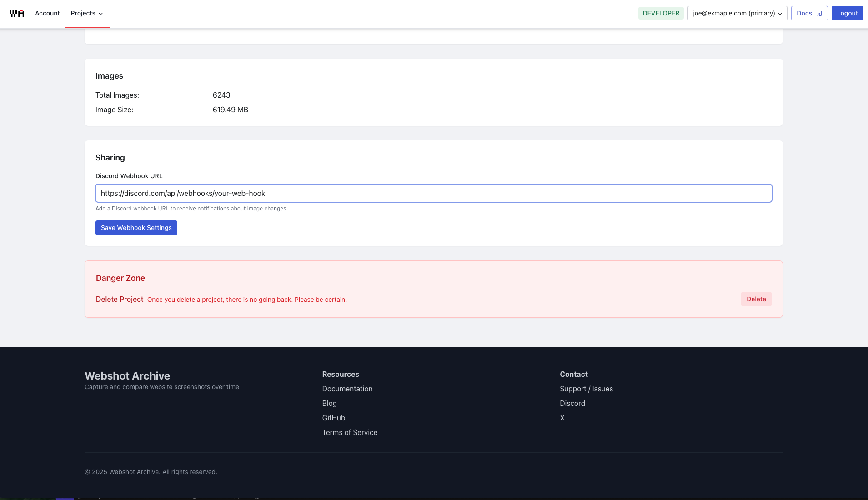Open the X contact link
This screenshot has height=500, width=868.
point(562,418)
